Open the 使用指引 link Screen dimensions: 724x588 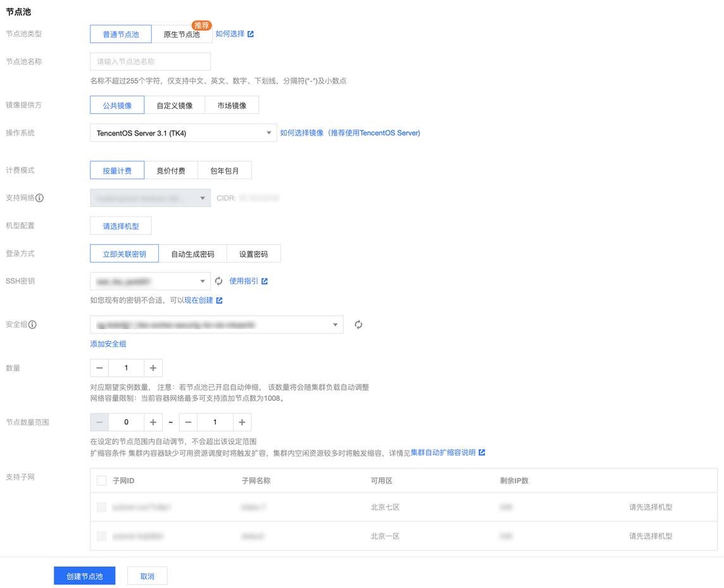click(x=244, y=281)
